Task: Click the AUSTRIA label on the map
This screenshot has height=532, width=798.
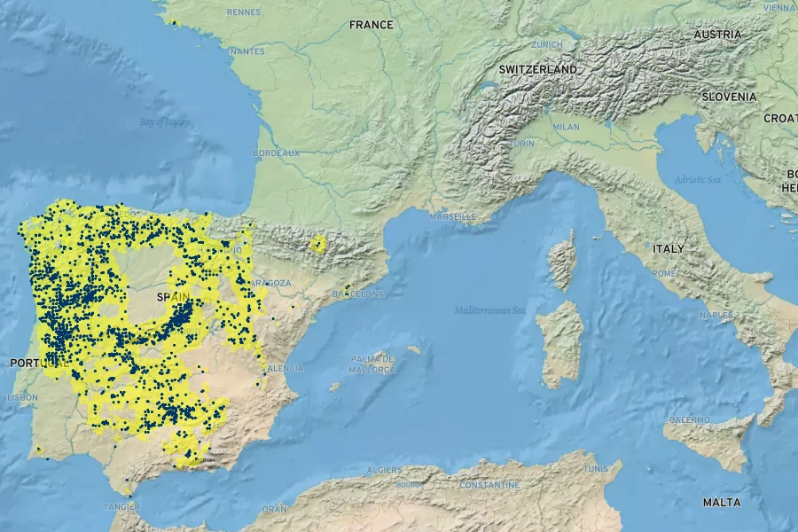Action: 717,35
